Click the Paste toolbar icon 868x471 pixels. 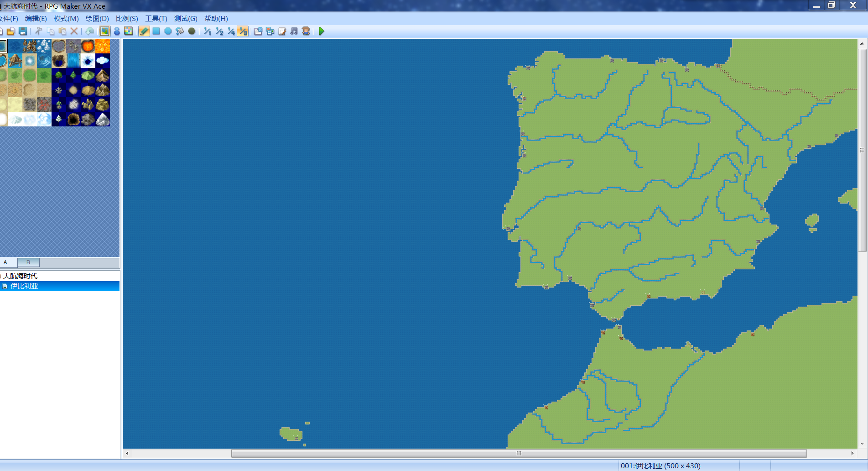point(62,31)
